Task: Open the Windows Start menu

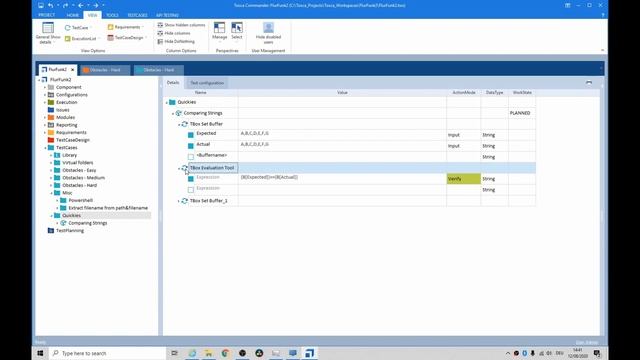Action: pos(40,353)
